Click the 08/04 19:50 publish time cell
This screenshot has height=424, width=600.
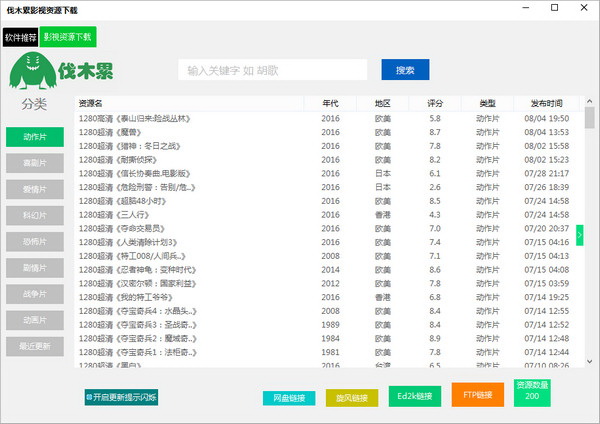546,119
